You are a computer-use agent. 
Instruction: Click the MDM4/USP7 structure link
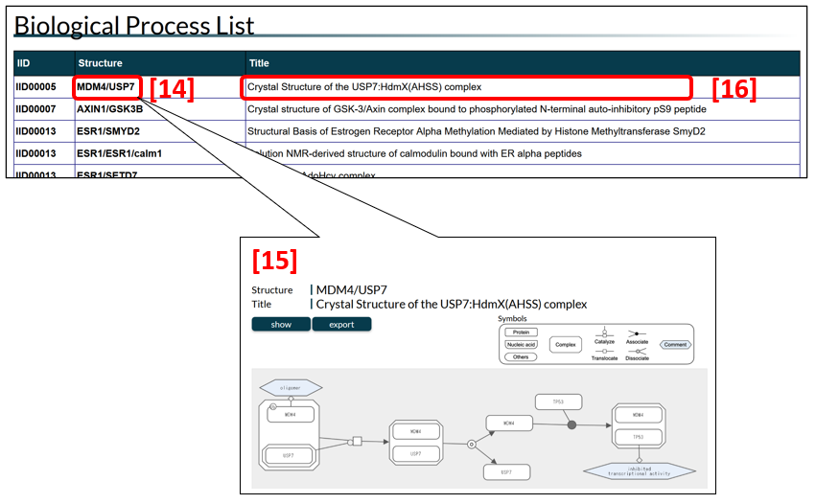(106, 87)
